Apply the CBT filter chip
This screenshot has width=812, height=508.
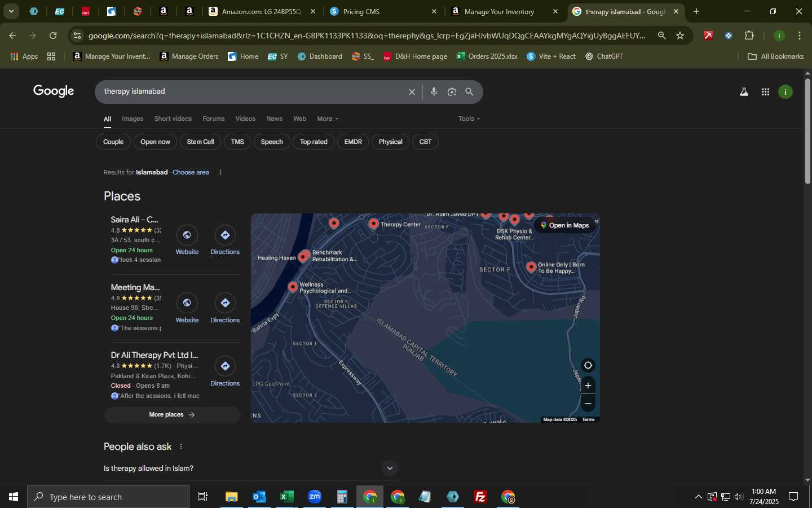coord(425,142)
